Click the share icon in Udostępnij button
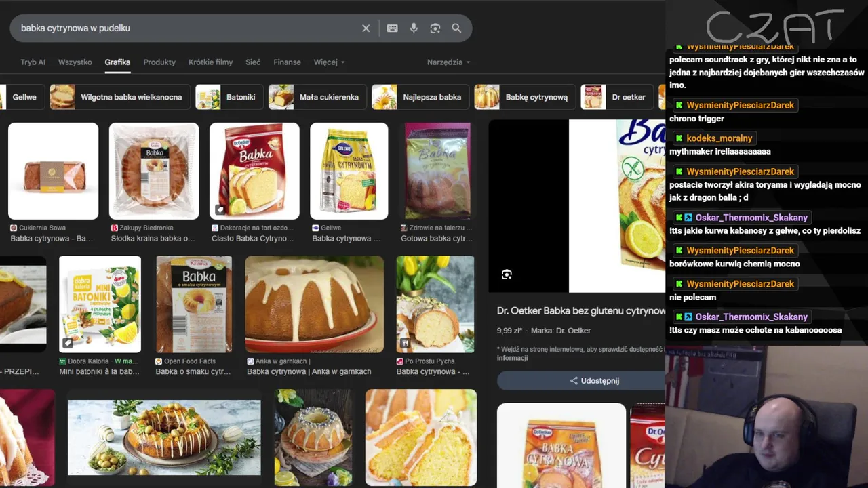 tap(574, 381)
